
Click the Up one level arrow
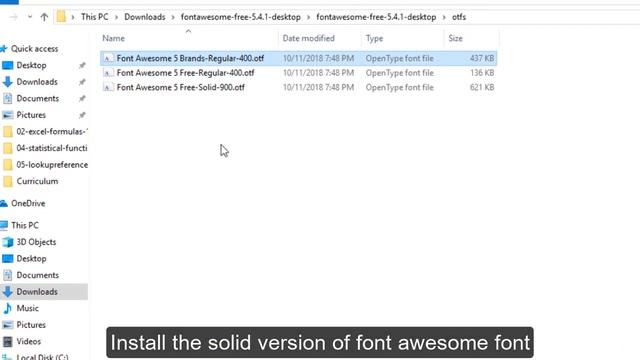pyautogui.click(x=44, y=17)
